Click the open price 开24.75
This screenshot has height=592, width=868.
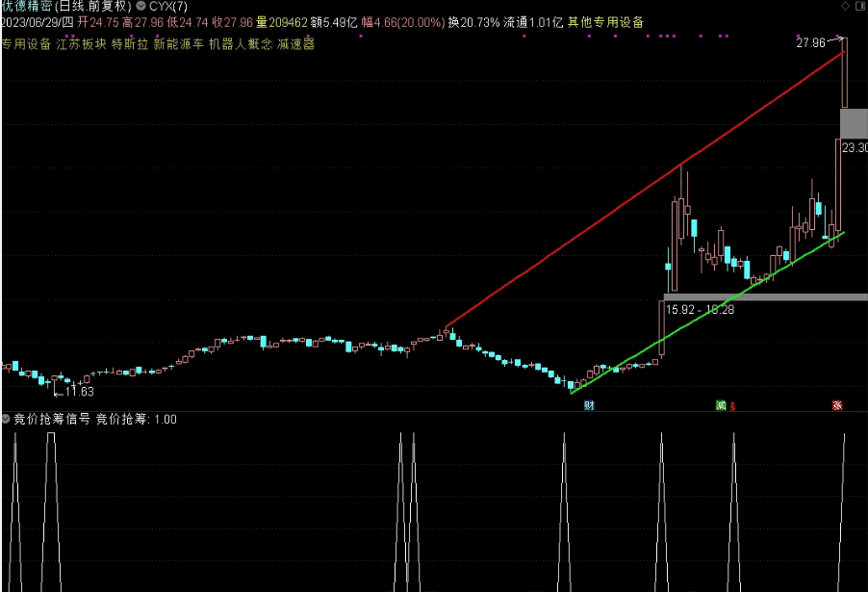coord(98,22)
